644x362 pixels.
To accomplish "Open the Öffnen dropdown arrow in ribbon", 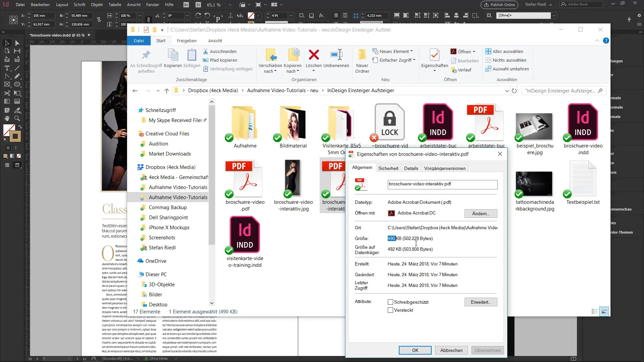I will tap(474, 52).
